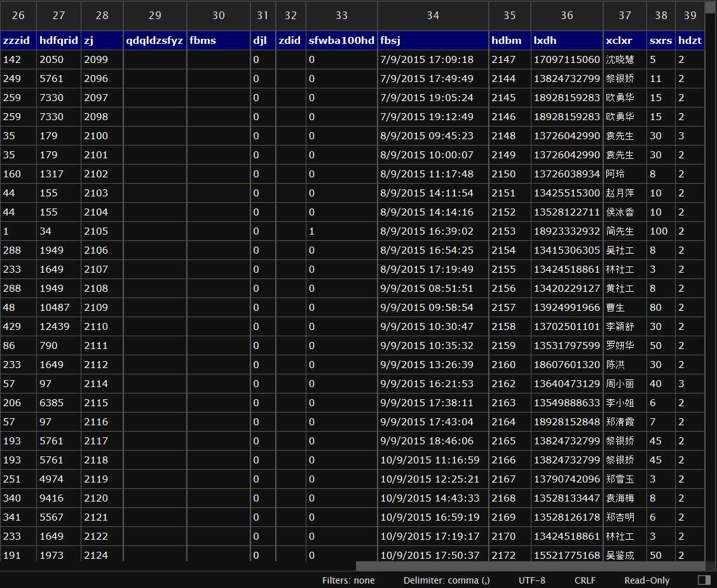Select timestamp 9/9/2015 18:46:06

433,441
